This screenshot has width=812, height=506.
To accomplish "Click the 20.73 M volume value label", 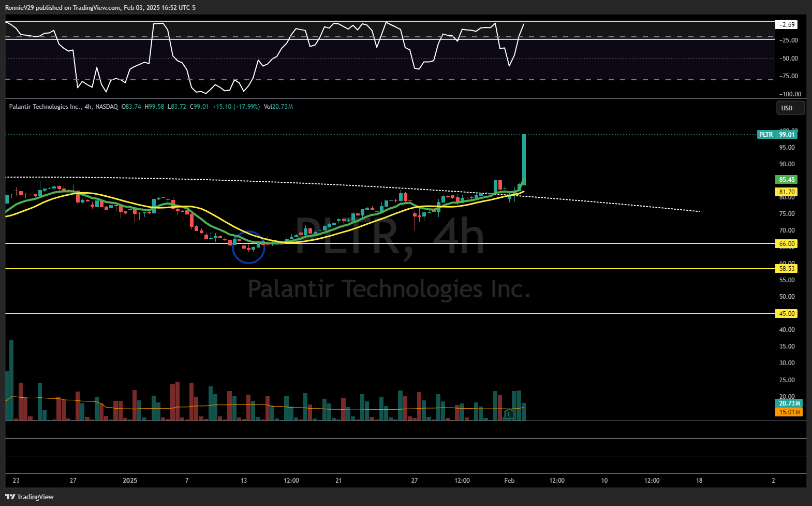I will pos(789,403).
